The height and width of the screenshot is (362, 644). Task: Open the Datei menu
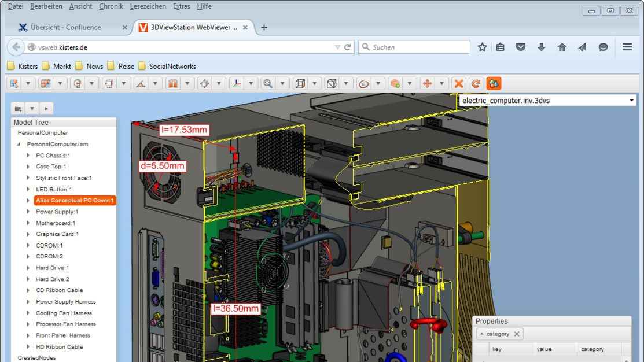(x=16, y=6)
